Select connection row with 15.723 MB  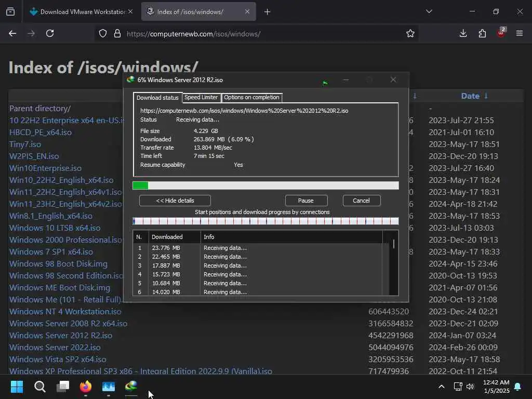(x=258, y=274)
